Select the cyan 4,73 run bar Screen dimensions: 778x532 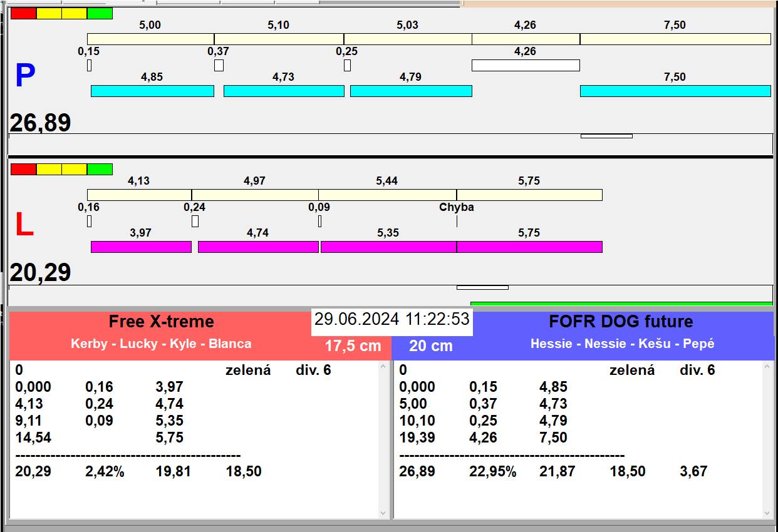(284, 91)
